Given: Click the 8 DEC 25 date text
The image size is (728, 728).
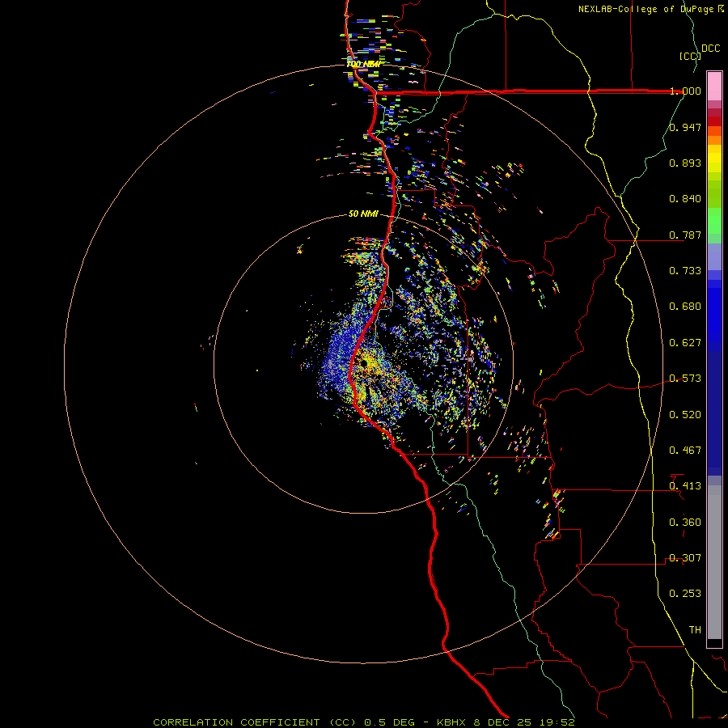Looking at the screenshot, I should click(502, 722).
